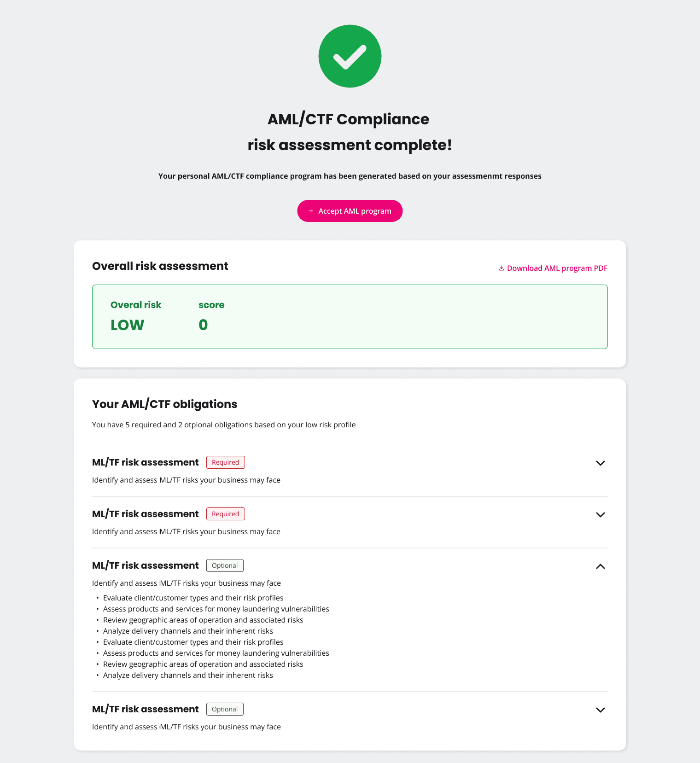Click the AML/CTF Compliance page title

click(349, 119)
